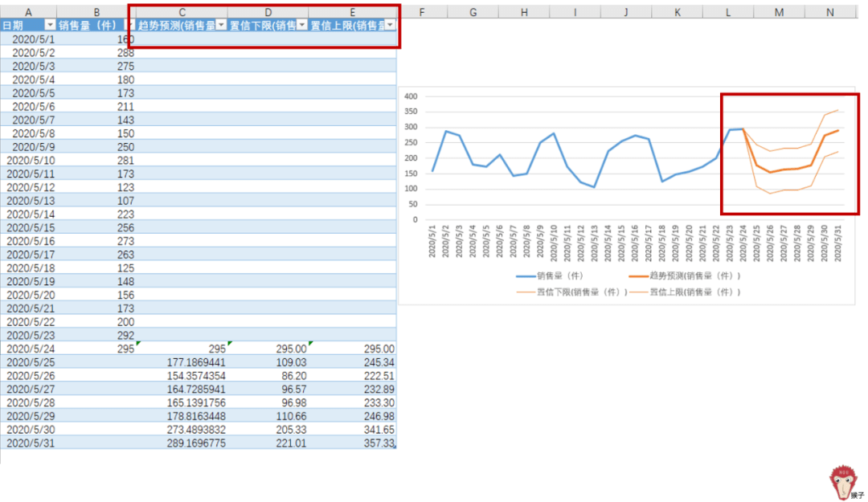Select lower bound cell 86.20
The height and width of the screenshot is (502, 868).
click(x=268, y=376)
